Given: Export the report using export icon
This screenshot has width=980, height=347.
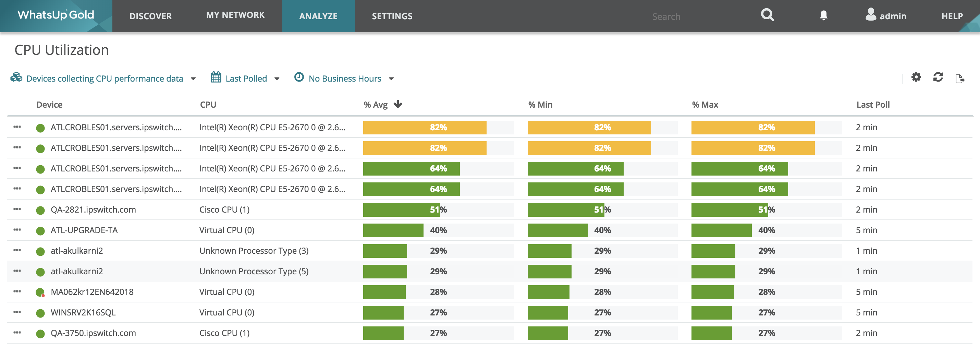Looking at the screenshot, I should 959,79.
